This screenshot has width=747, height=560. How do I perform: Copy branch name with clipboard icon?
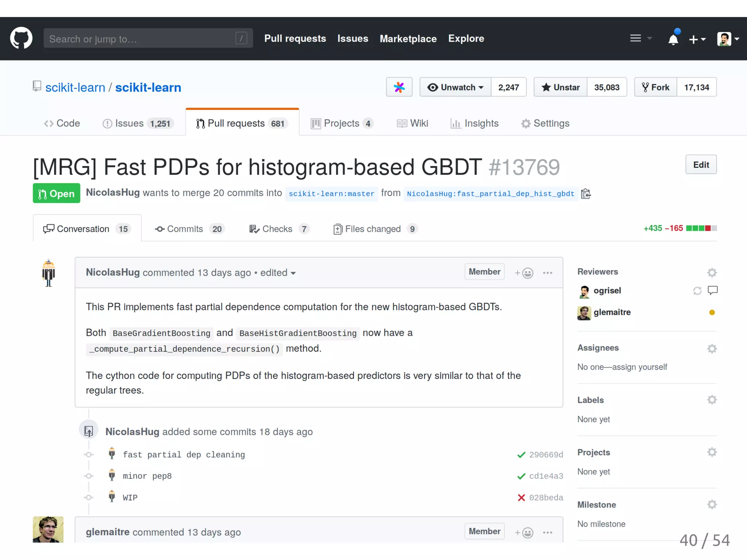(x=586, y=194)
